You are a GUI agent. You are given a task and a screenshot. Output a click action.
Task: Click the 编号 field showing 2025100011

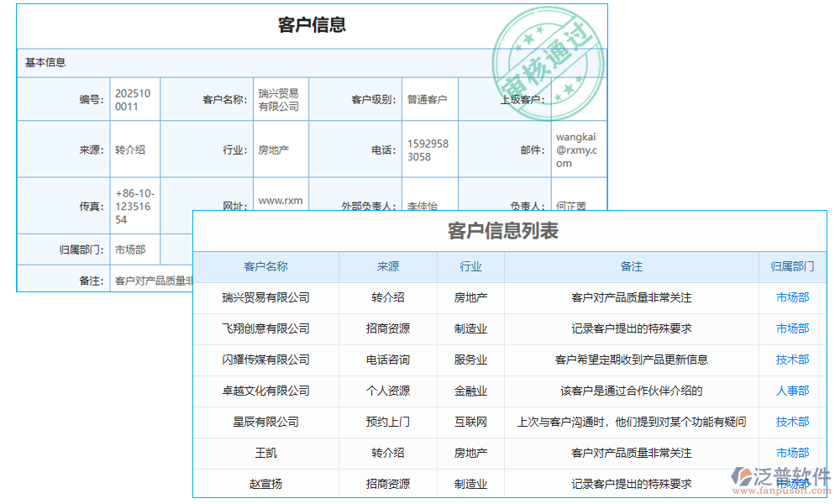[x=134, y=98]
